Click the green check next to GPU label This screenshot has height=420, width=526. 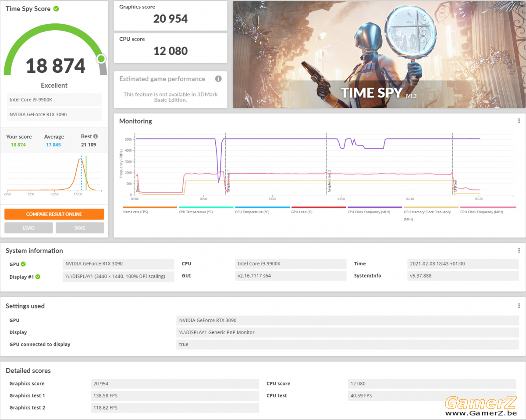23,264
